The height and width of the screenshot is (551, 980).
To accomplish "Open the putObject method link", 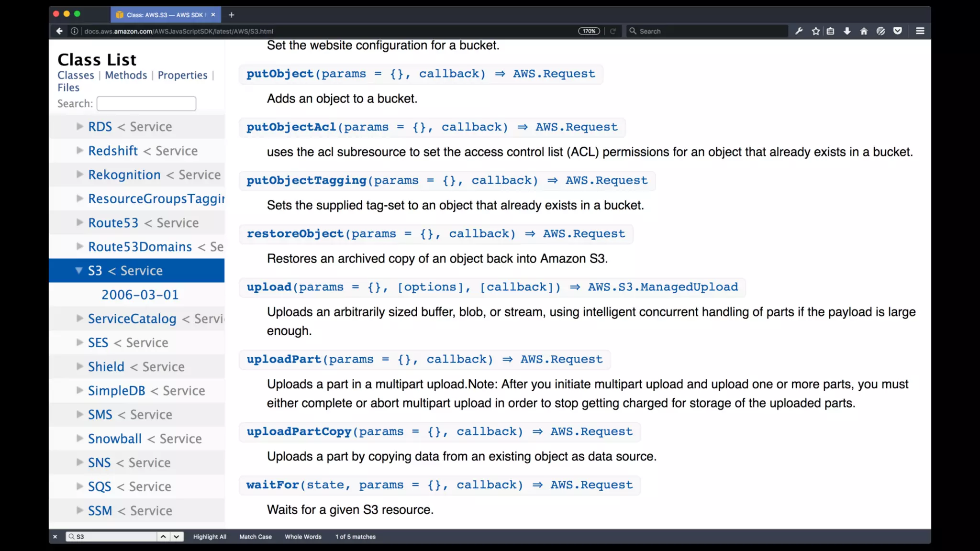I will coord(280,74).
